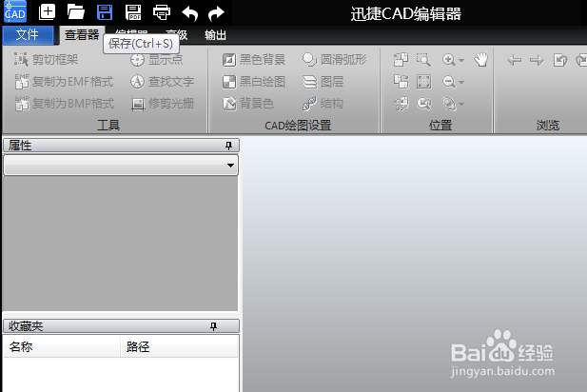This screenshot has height=392, width=587.
Task: Click the CAD application logo icon
Action: 14,12
